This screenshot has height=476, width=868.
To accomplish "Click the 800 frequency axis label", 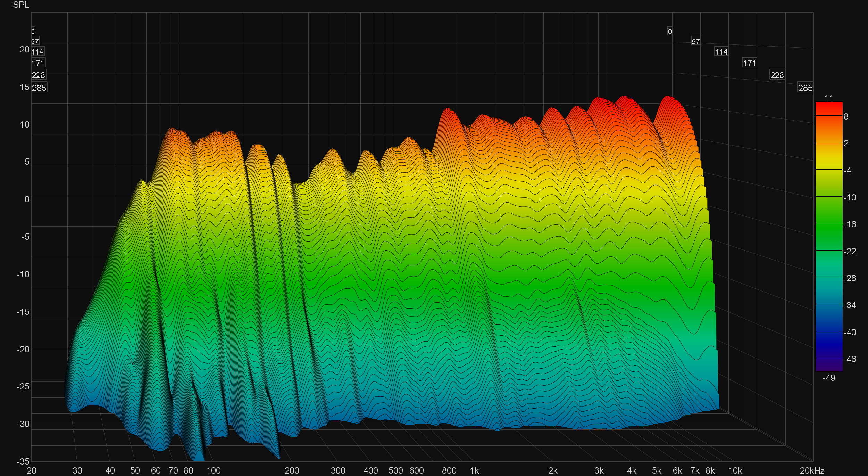I will click(449, 470).
